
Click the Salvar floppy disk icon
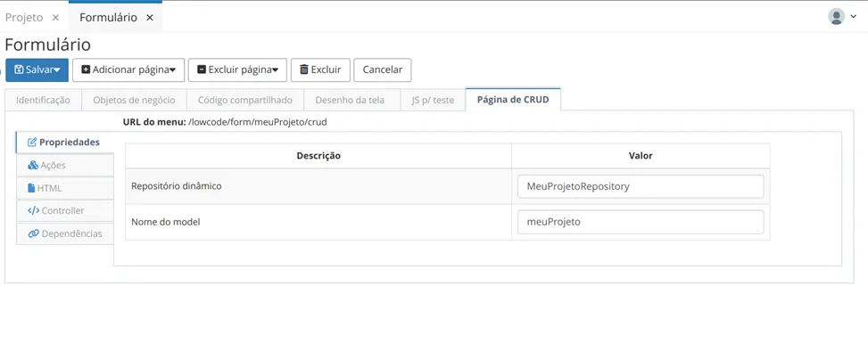(x=19, y=69)
